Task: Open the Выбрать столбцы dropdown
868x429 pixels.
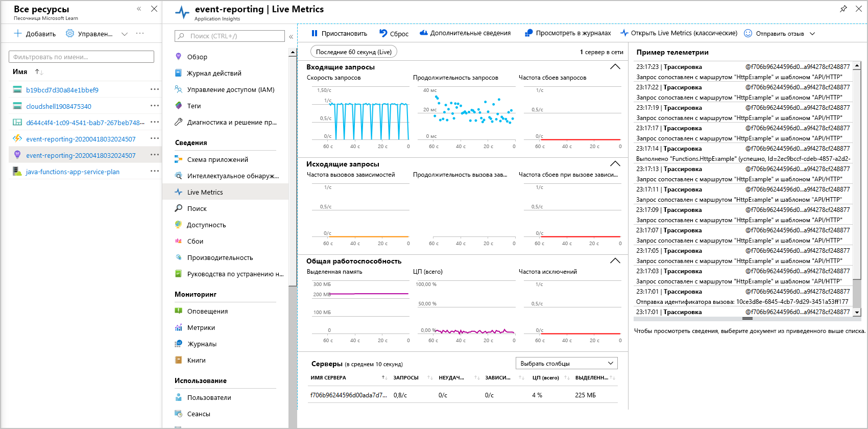Action: 567,363
